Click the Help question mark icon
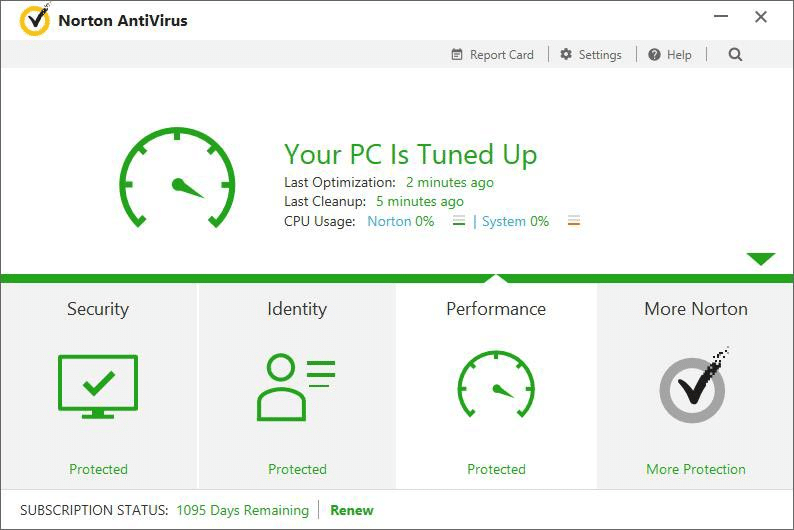The width and height of the screenshot is (794, 530). 654,54
